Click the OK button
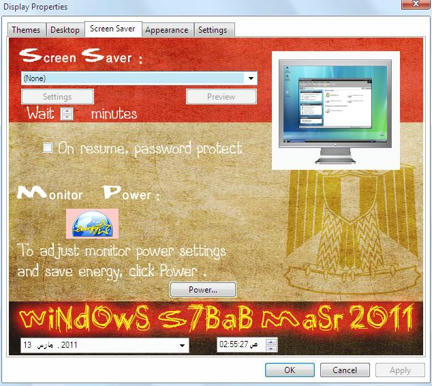Viewport: 432px width, 386px height. (290, 370)
